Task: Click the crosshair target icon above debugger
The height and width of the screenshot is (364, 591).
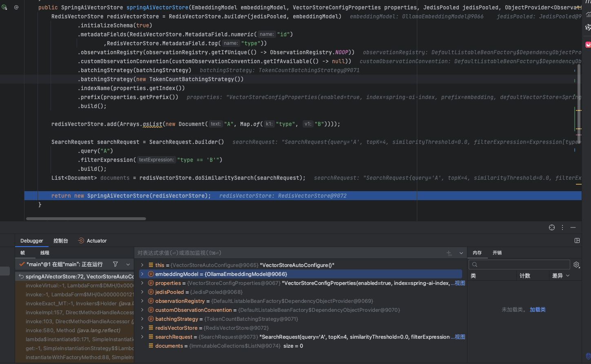Action: (552, 227)
